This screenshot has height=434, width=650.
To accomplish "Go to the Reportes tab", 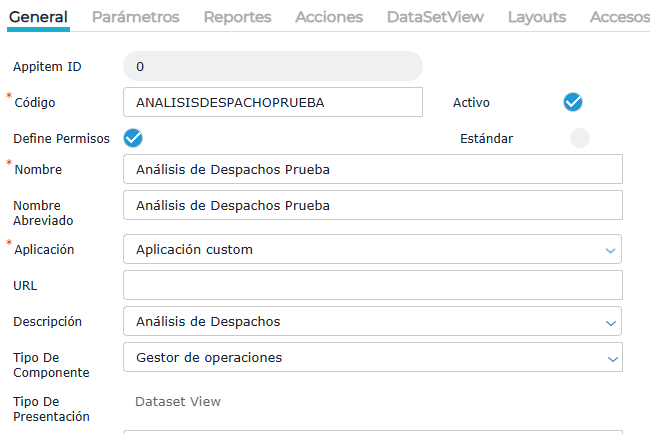I will pyautogui.click(x=237, y=17).
